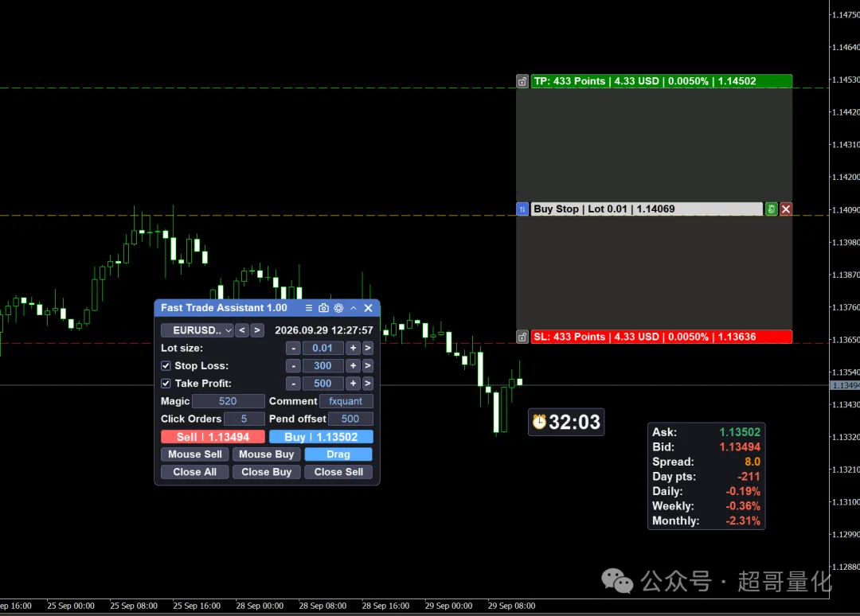Decrease Take Profit points with minus
860x616 pixels.
click(x=293, y=384)
